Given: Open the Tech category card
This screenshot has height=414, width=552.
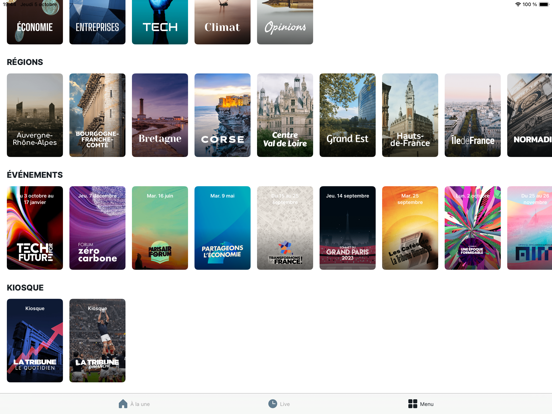Looking at the screenshot, I should (x=160, y=22).
